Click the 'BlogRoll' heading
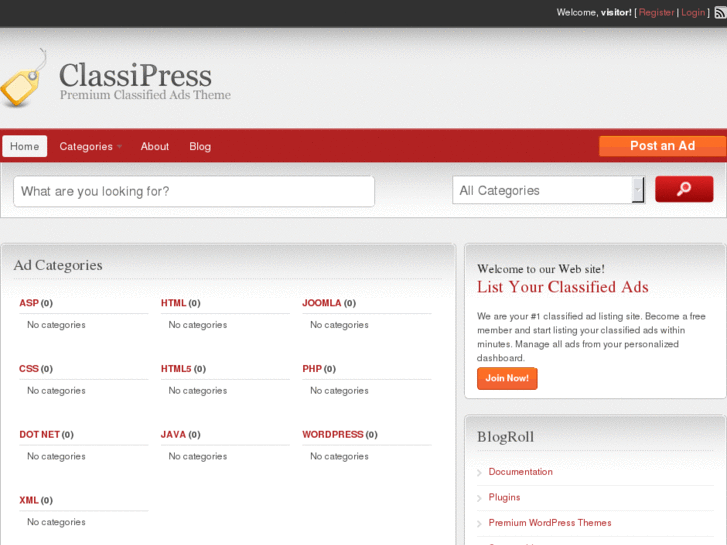Image resolution: width=727 pixels, height=545 pixels. click(x=505, y=437)
